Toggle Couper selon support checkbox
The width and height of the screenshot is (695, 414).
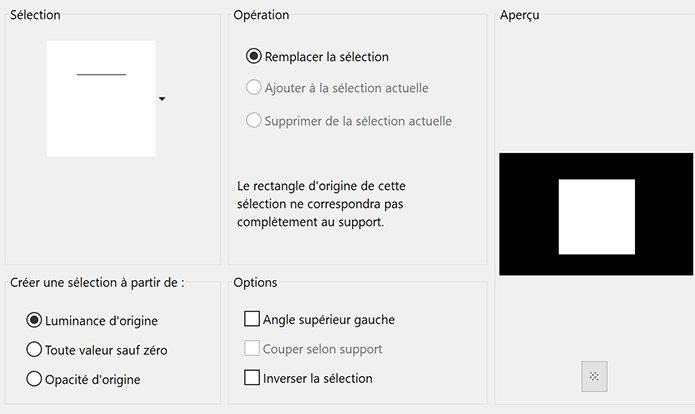(x=252, y=349)
